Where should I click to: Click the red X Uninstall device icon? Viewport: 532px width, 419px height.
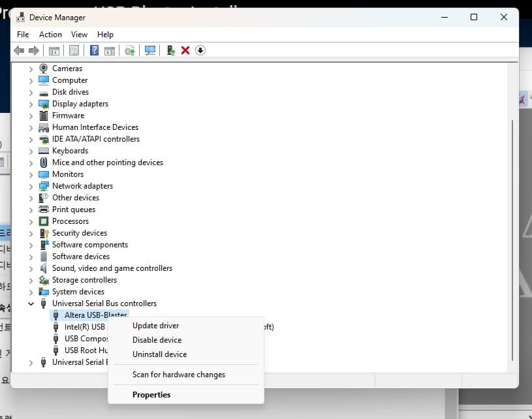(185, 50)
